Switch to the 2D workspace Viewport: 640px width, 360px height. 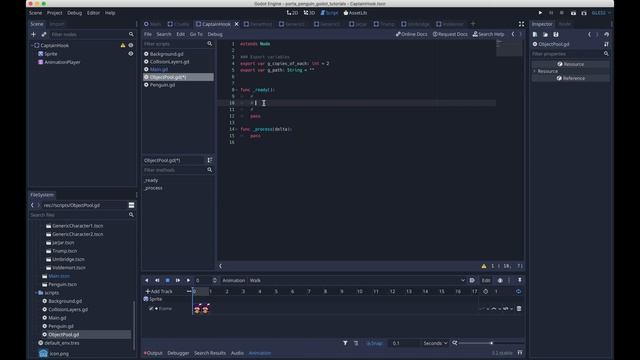click(292, 13)
